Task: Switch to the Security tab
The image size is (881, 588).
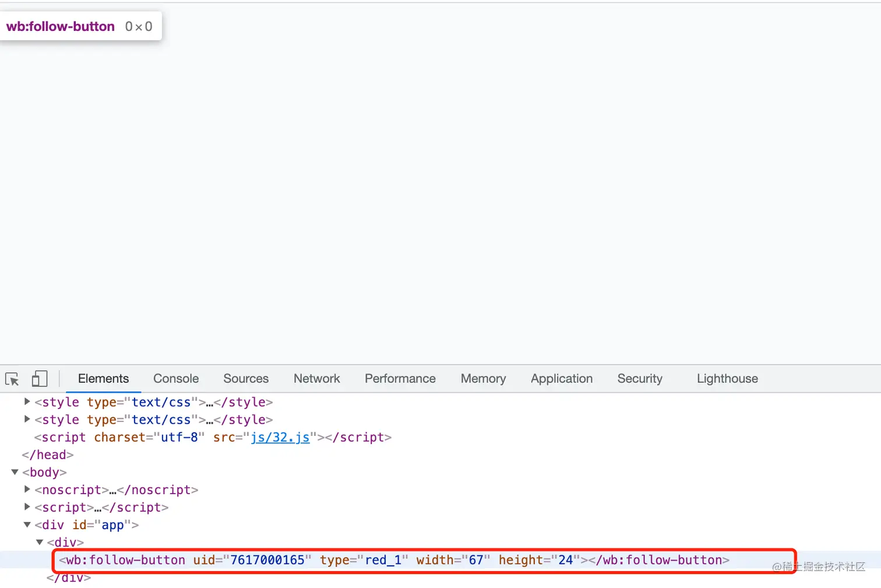Action: [640, 379]
